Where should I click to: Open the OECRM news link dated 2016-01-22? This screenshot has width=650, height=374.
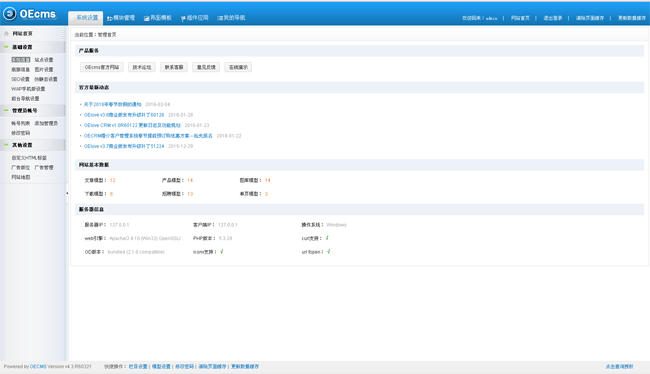(148, 136)
